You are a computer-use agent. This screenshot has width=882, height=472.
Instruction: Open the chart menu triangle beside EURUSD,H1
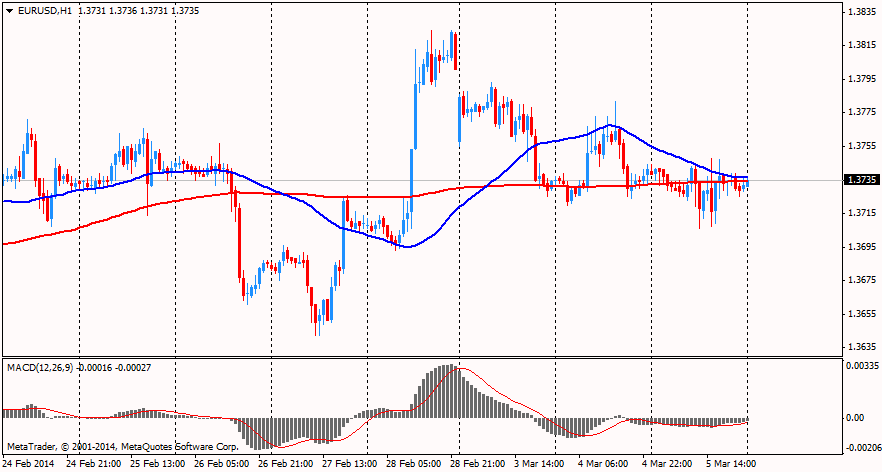(10, 11)
